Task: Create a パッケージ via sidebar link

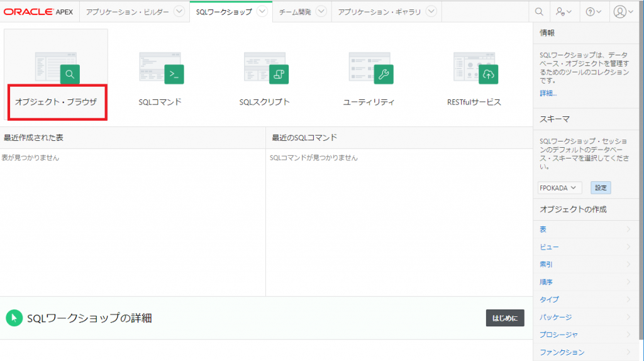Action: (556, 317)
